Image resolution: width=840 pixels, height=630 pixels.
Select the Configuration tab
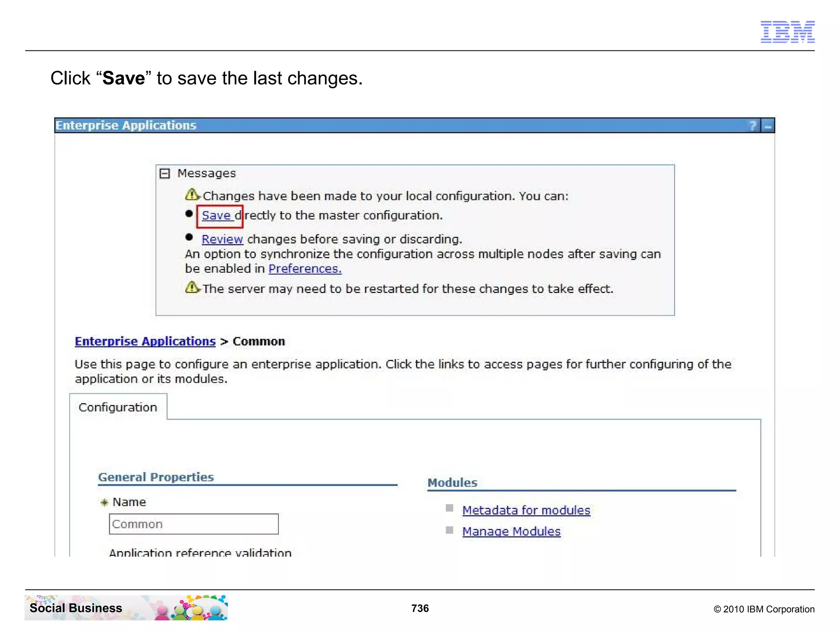pos(118,407)
